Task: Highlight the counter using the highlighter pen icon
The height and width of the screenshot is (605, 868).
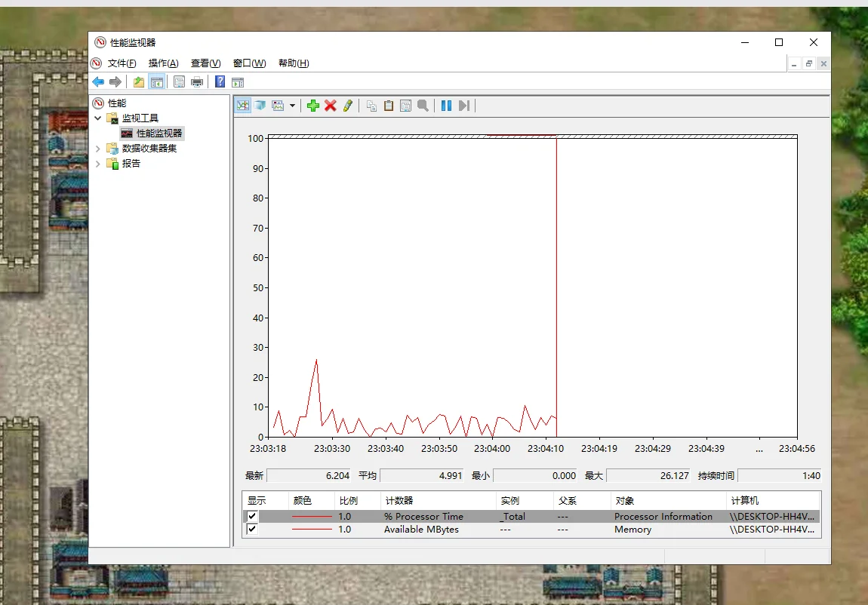Action: coord(348,105)
